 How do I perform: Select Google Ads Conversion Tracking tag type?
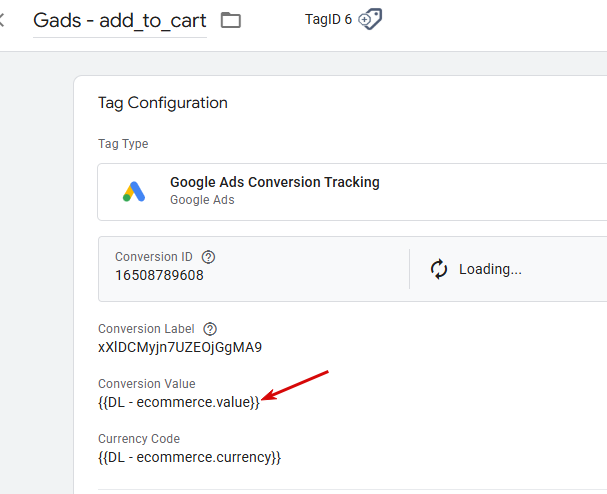[x=275, y=183]
